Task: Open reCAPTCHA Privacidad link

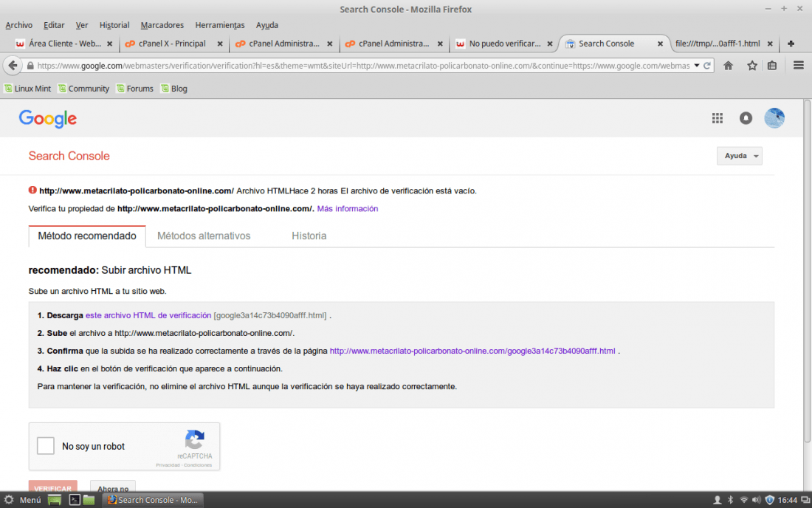Action: pyautogui.click(x=168, y=465)
